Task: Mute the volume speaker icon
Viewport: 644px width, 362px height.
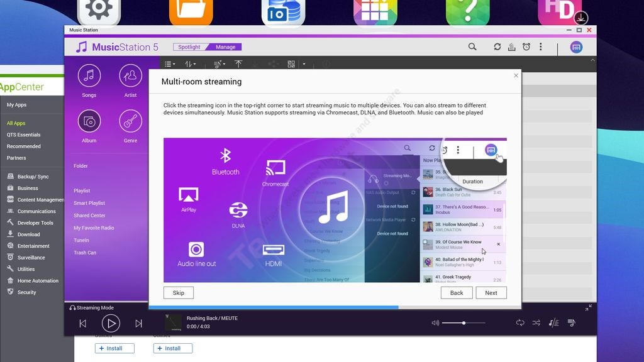Action: 435,323
